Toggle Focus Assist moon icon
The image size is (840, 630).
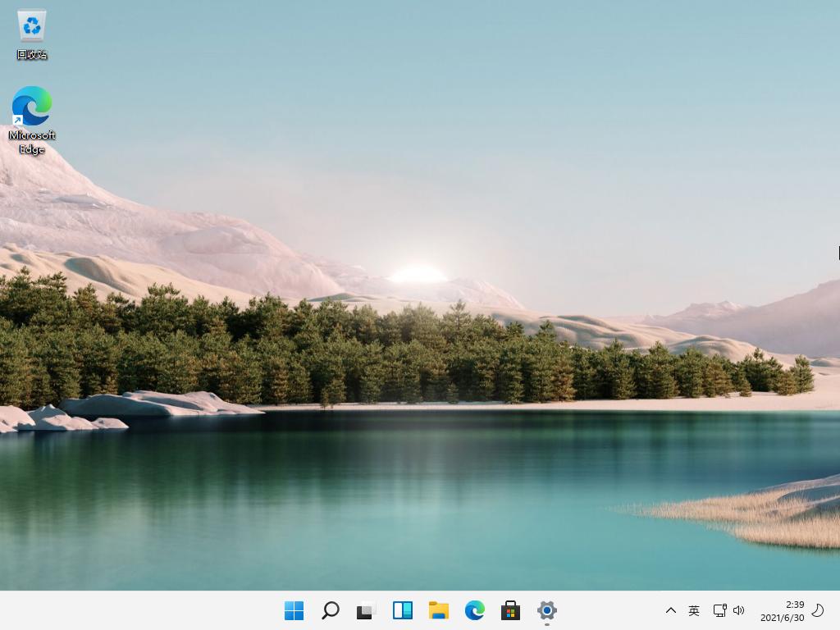point(818,610)
